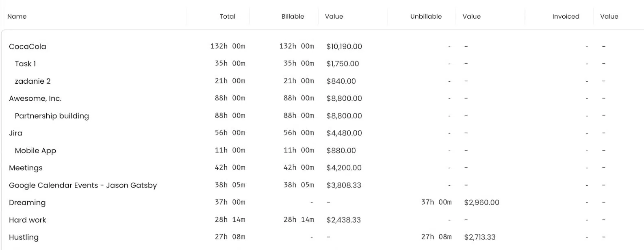644x250 pixels.
Task: Select the Hustling project row
Action: (24, 237)
